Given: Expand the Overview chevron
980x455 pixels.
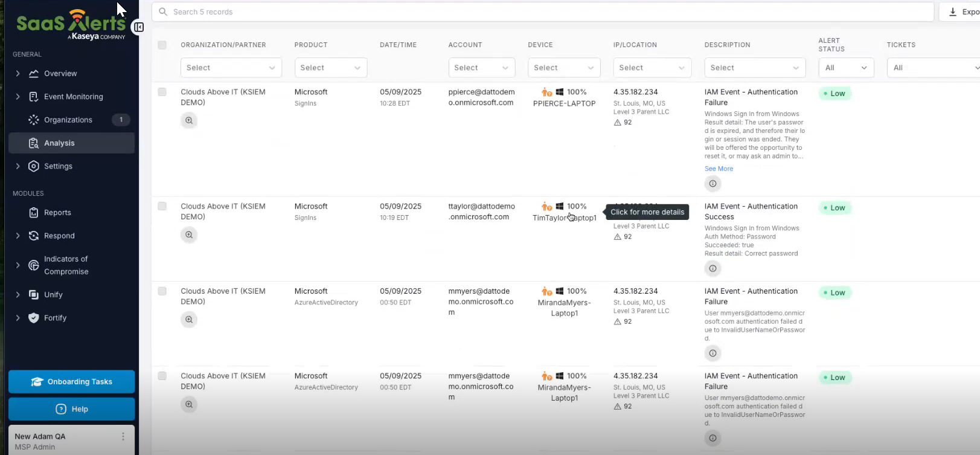Looking at the screenshot, I should (18, 73).
